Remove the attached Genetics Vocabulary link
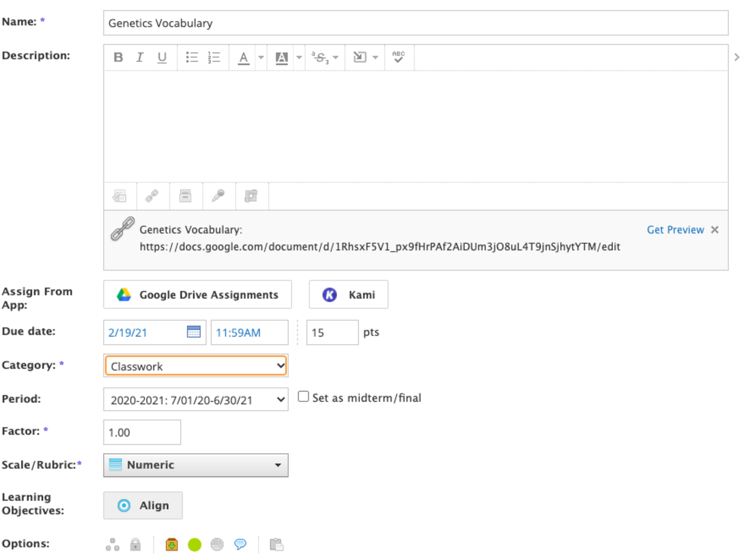The height and width of the screenshot is (560, 744). [715, 230]
